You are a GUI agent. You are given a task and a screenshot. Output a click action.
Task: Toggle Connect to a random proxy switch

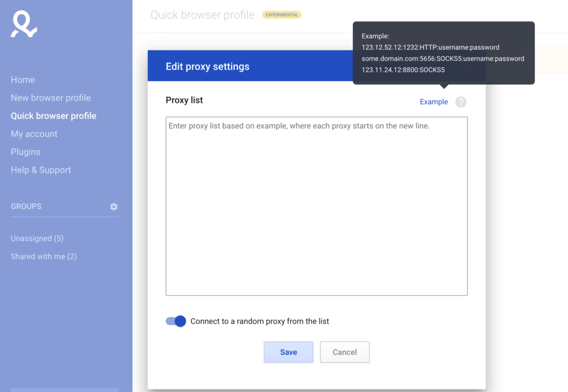[x=176, y=321]
